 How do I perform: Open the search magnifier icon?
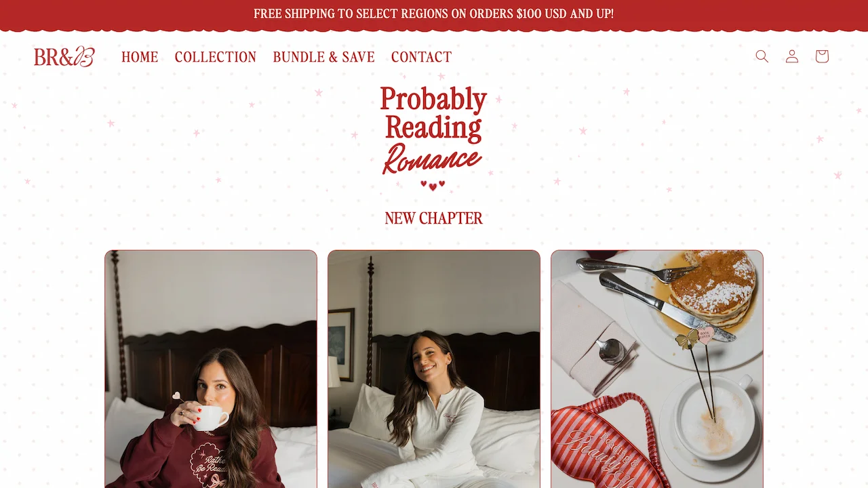point(762,56)
